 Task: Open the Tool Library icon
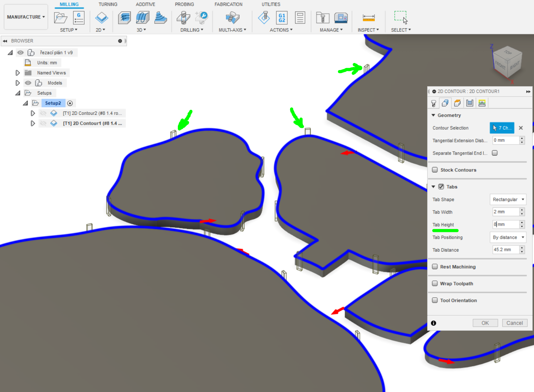click(x=322, y=18)
